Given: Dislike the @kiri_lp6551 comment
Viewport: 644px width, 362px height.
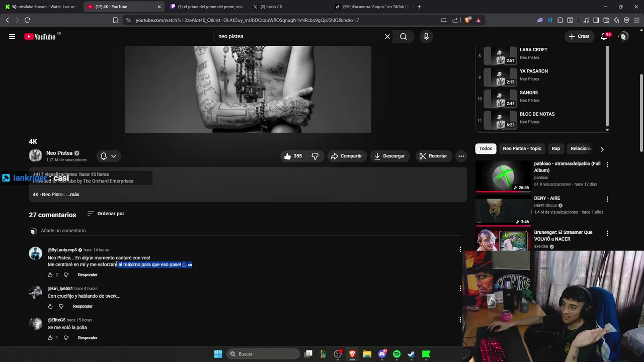Looking at the screenshot, I should click(61, 306).
